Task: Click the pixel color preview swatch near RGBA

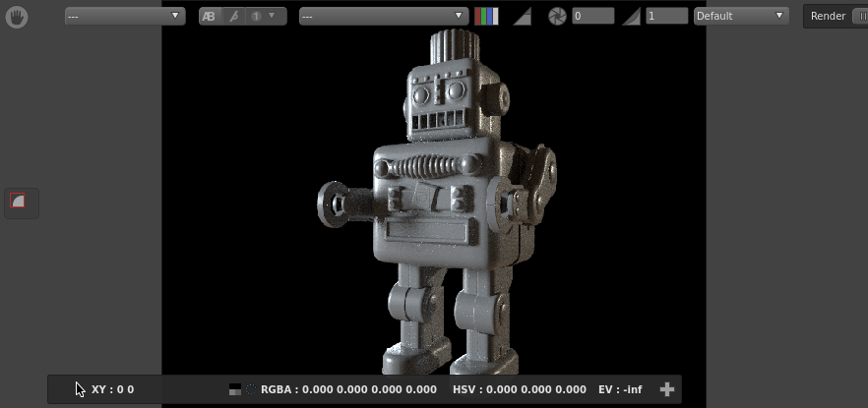Action: coord(234,389)
